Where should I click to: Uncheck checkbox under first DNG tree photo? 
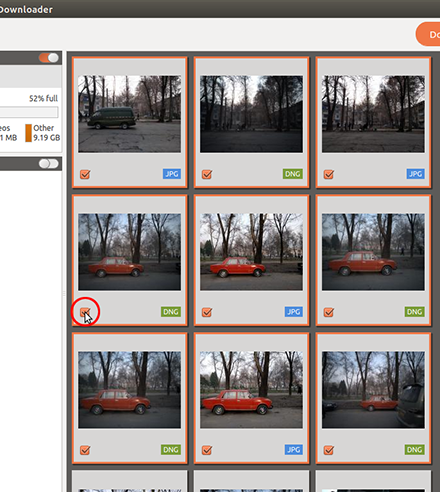pyautogui.click(x=207, y=174)
